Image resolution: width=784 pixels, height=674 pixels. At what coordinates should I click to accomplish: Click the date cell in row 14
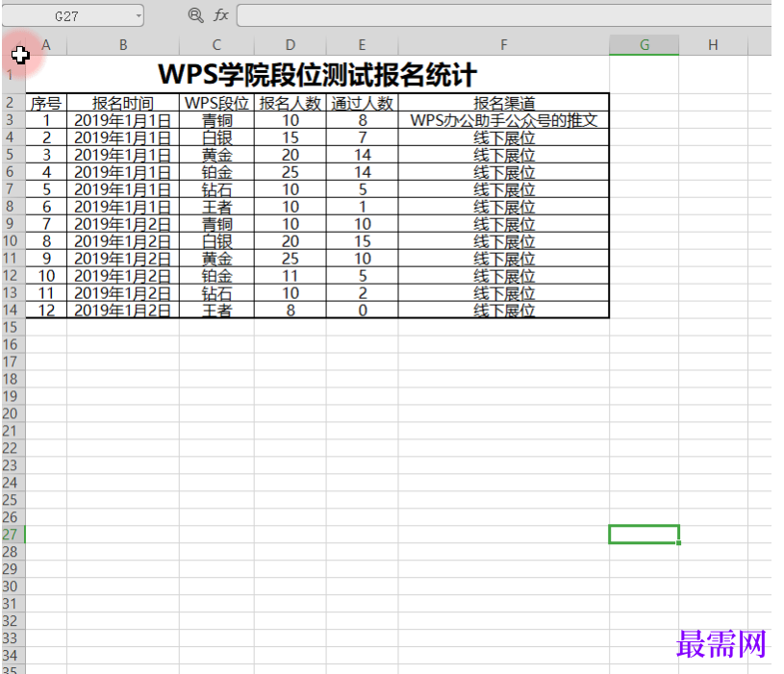123,311
